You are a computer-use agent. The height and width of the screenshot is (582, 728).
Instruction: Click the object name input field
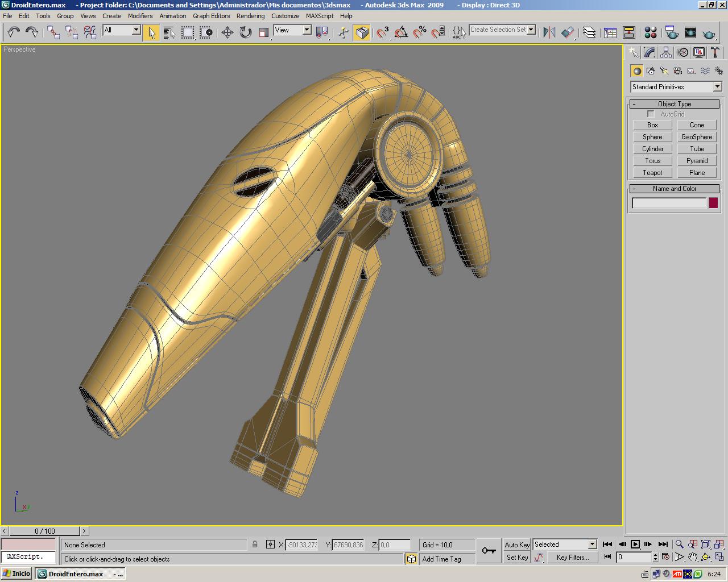pos(669,203)
